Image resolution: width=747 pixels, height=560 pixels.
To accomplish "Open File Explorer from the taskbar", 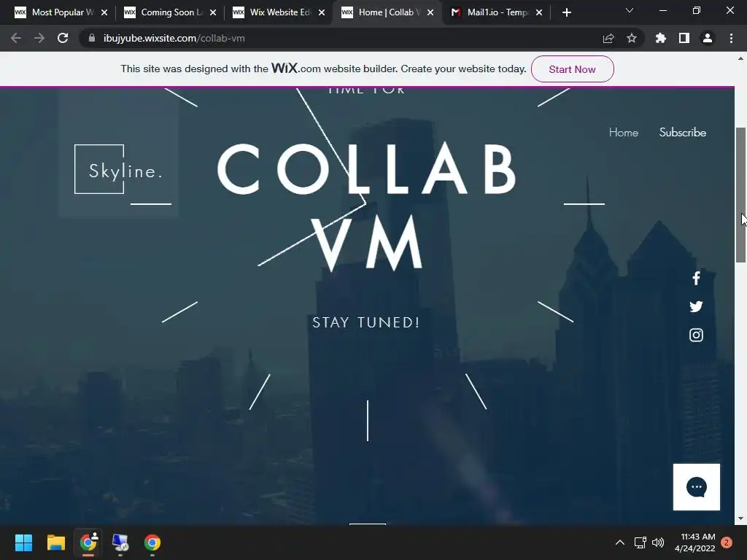I will click(x=55, y=542).
